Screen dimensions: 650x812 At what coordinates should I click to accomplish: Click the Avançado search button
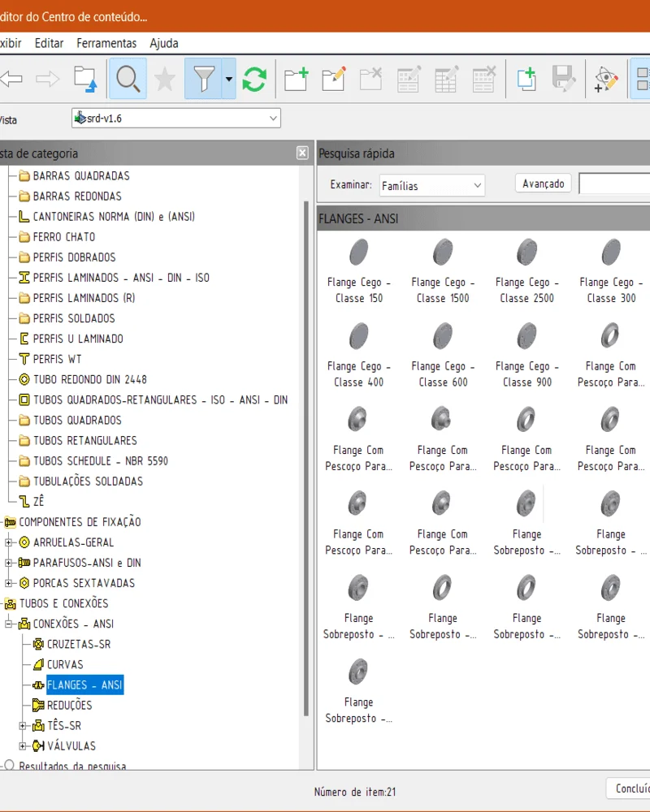[544, 184]
